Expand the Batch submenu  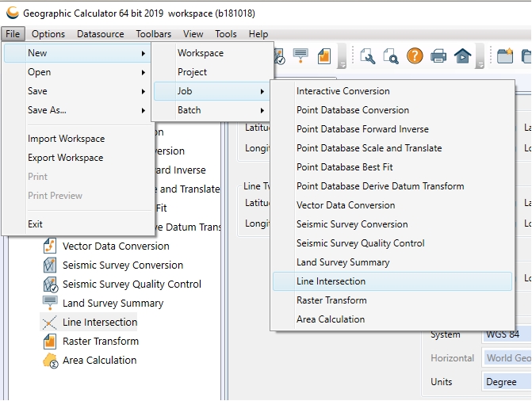[262, 110]
